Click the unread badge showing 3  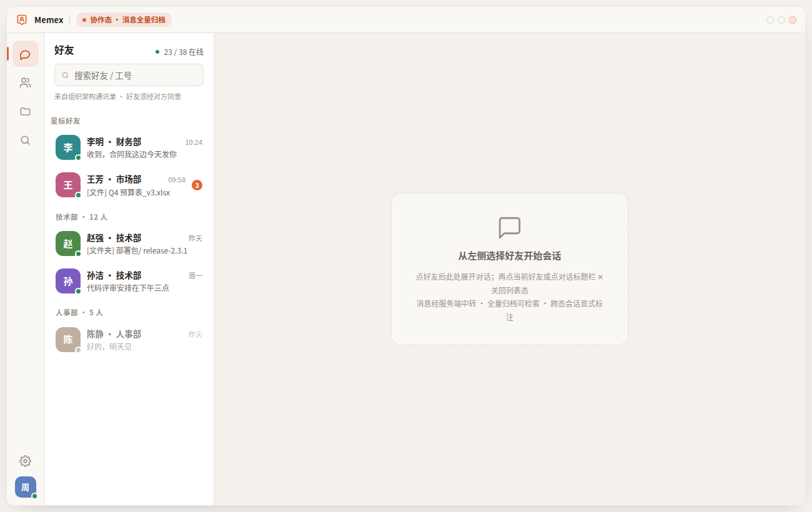(197, 185)
